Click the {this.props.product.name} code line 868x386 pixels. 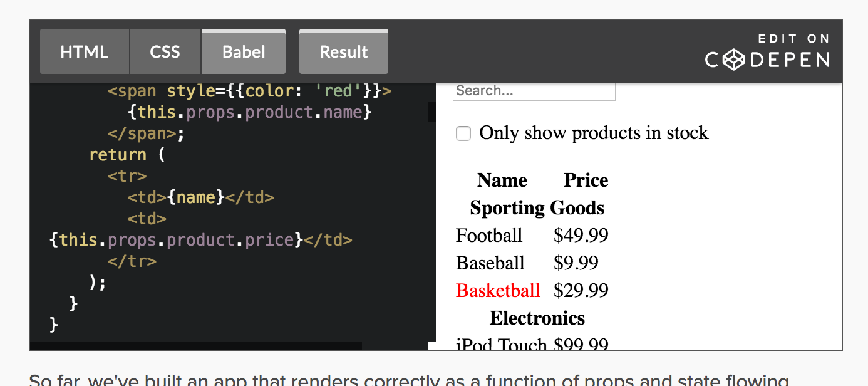[x=250, y=112]
